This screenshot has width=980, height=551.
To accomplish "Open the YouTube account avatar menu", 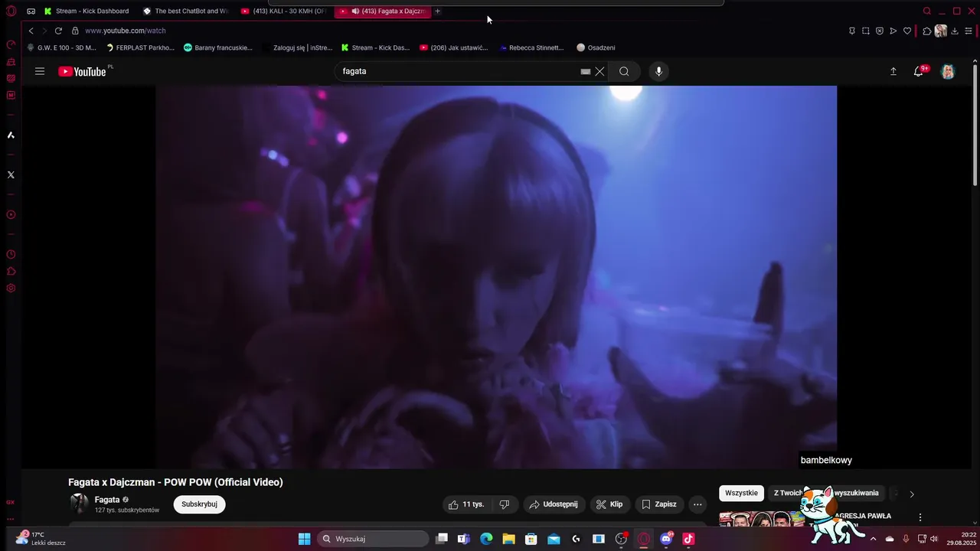I will 948,71.
